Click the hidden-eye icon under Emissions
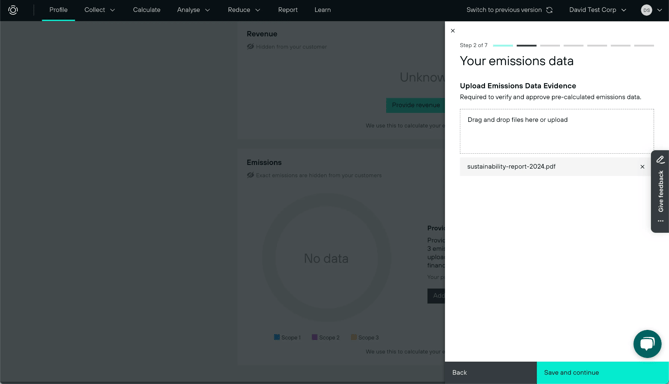 click(x=250, y=175)
